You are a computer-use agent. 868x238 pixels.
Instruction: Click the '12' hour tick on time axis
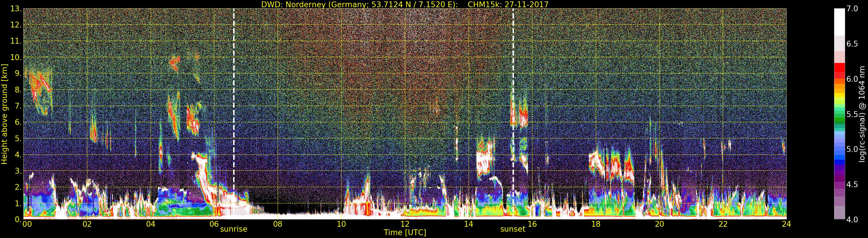(x=405, y=224)
